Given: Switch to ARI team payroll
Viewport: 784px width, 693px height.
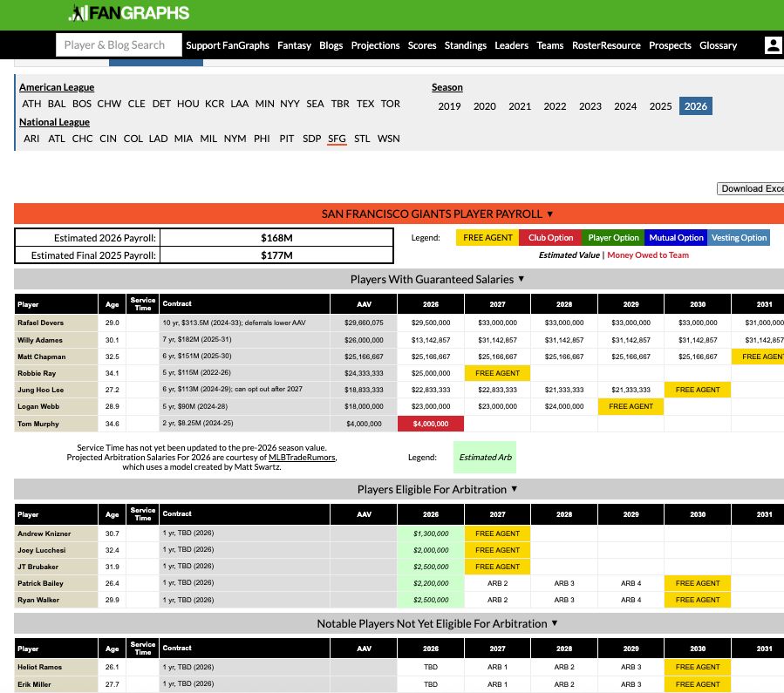Looking at the screenshot, I should point(31,139).
